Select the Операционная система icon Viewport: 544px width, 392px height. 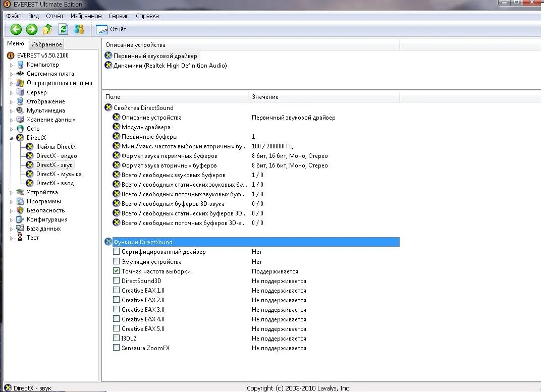[21, 83]
